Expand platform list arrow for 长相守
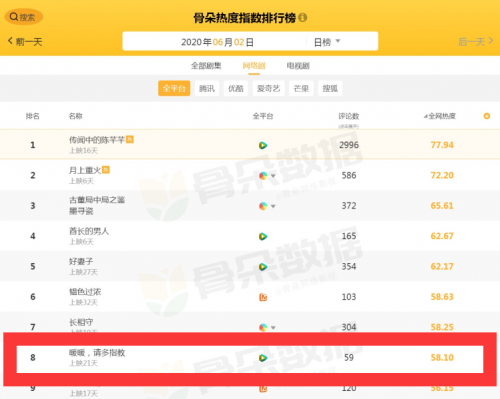 click(273, 327)
